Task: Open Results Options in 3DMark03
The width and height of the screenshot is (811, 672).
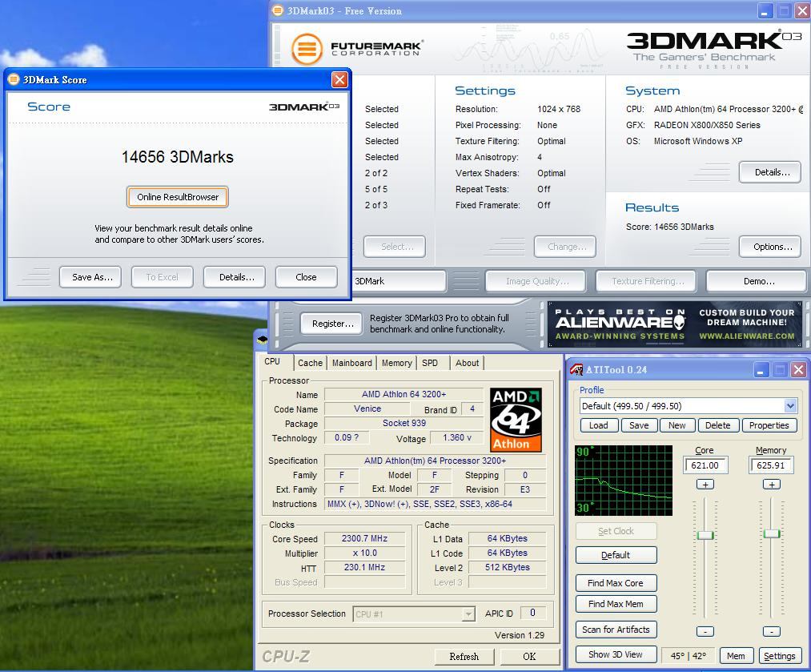Action: pyautogui.click(x=770, y=246)
